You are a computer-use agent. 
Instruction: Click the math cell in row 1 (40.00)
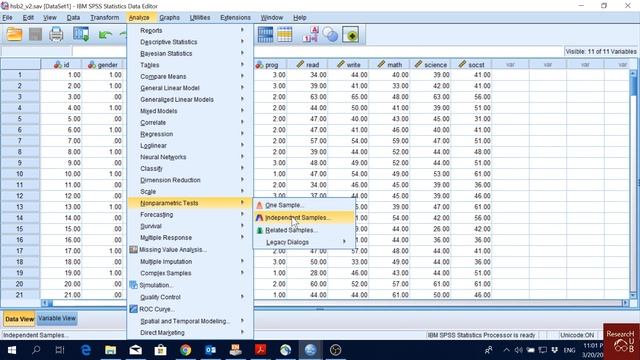(389, 75)
